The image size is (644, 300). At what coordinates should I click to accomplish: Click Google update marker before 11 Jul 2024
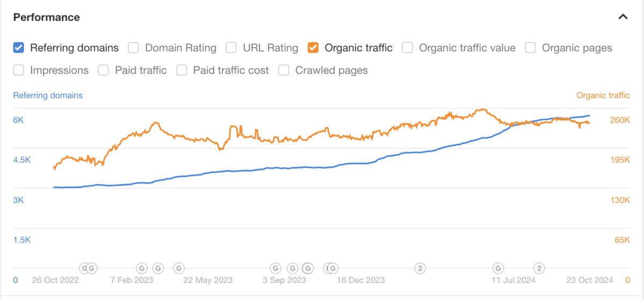pos(499,267)
